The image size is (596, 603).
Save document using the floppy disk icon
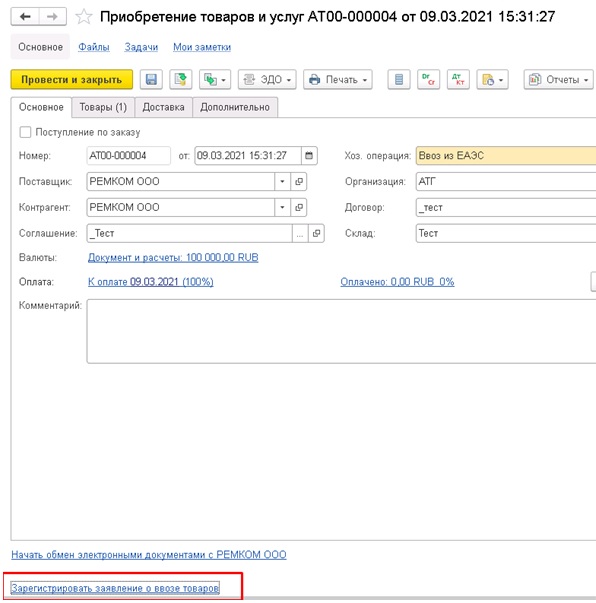[151, 80]
